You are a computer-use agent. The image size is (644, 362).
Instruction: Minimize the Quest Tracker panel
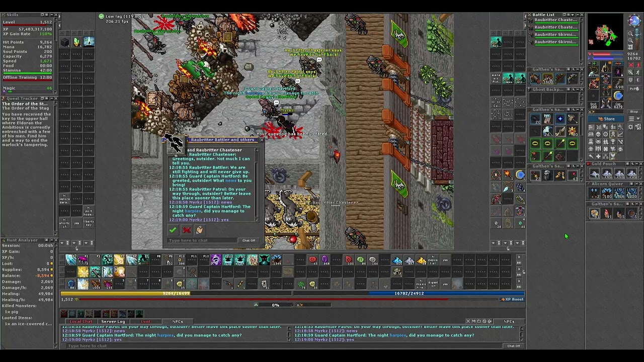coord(52,99)
